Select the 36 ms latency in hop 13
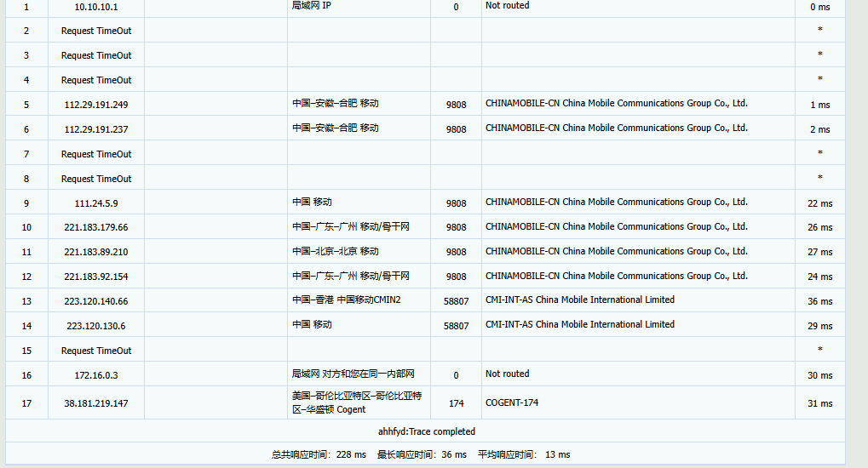The width and height of the screenshot is (868, 468). pyautogui.click(x=819, y=302)
